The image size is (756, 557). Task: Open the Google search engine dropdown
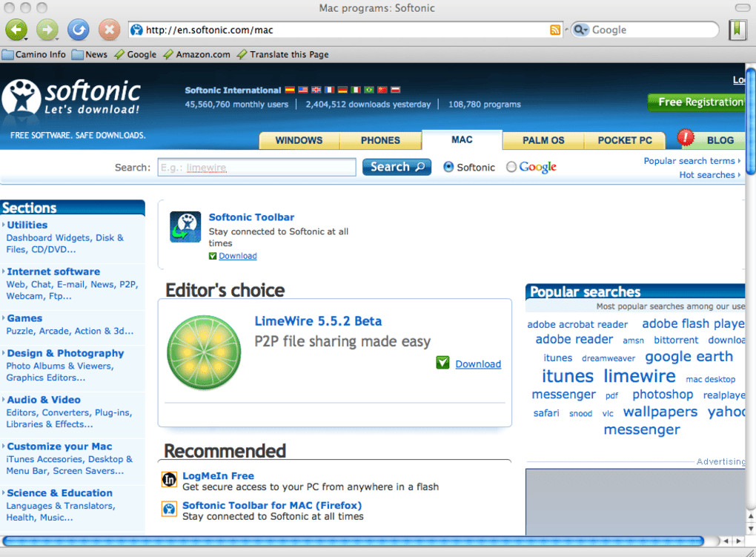[581, 30]
